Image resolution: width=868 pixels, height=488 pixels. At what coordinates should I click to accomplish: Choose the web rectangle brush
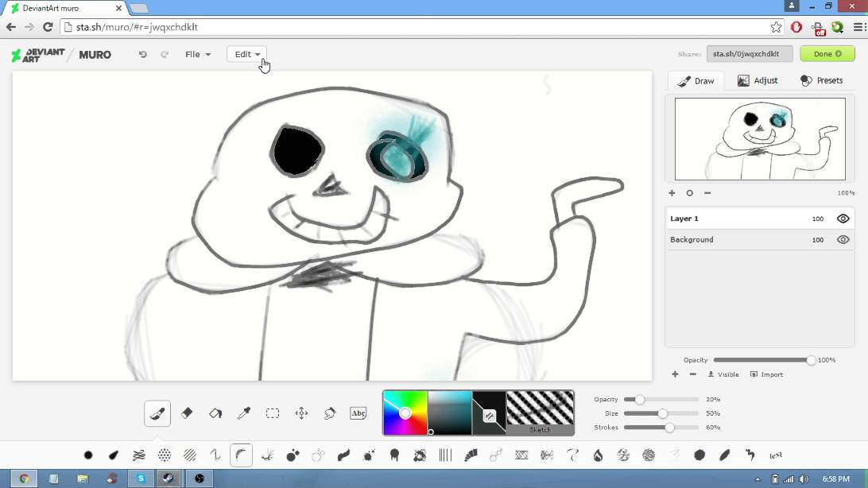click(x=521, y=455)
